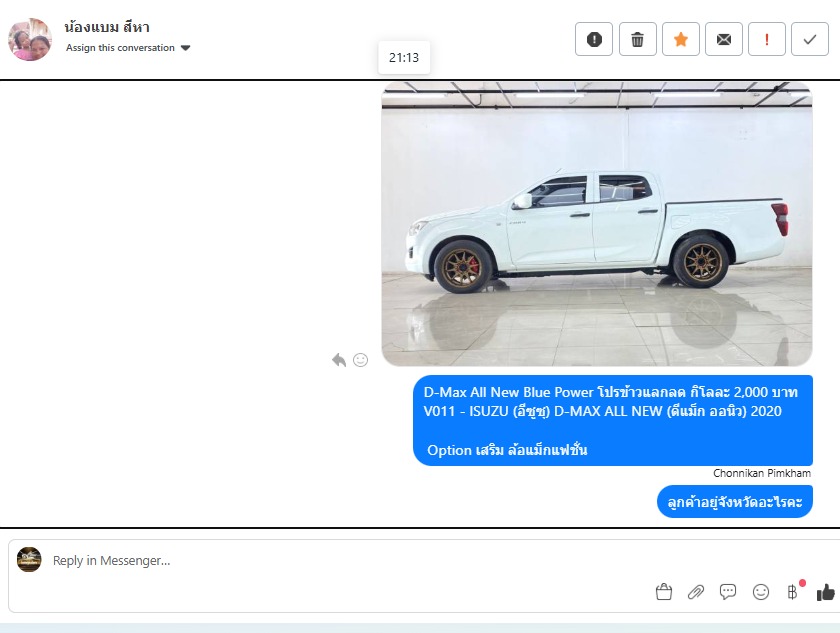Viewport: 840px width, 633px height.
Task: Mark conversation as spam with exclamation circle icon
Action: click(594, 39)
